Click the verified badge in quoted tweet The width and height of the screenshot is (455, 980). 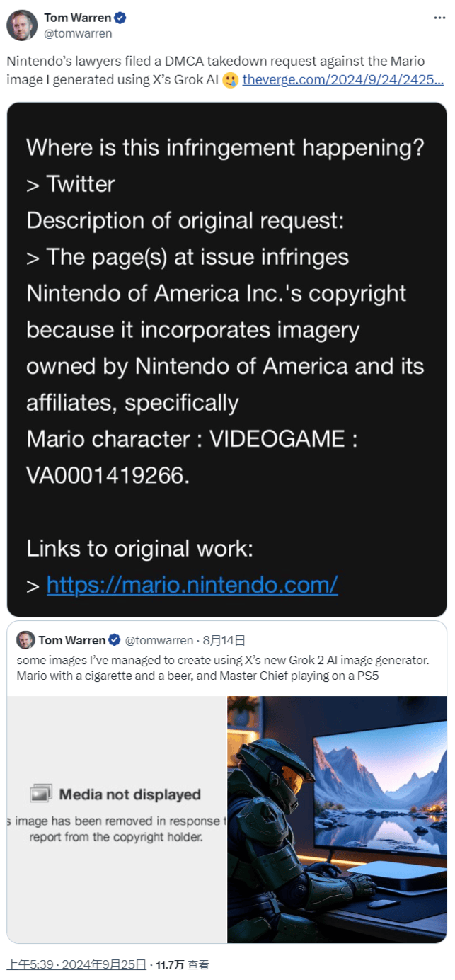(113, 640)
